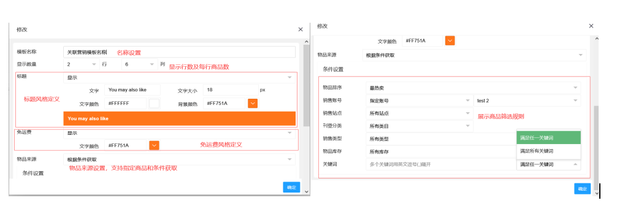
Task: Select 满足所有关键词 option in open list
Action: pos(548,151)
